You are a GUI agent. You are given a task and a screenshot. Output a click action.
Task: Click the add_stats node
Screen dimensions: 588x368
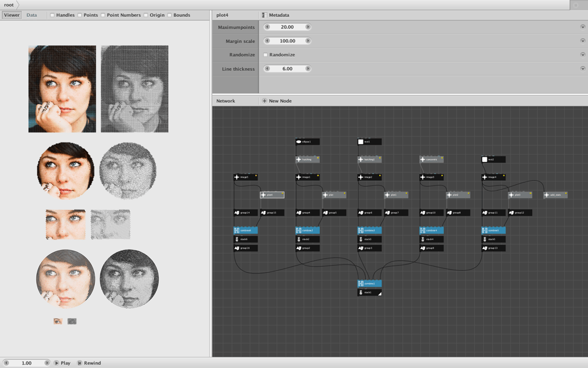click(x=556, y=195)
